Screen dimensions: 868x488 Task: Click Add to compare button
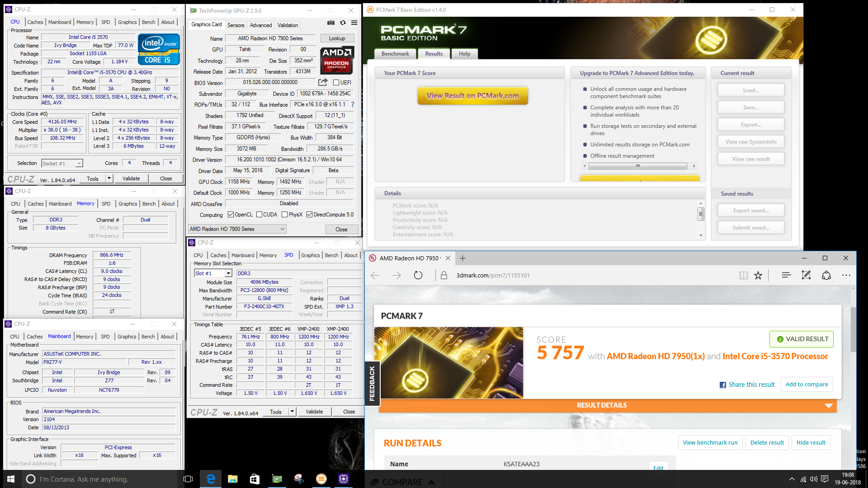[x=807, y=385]
